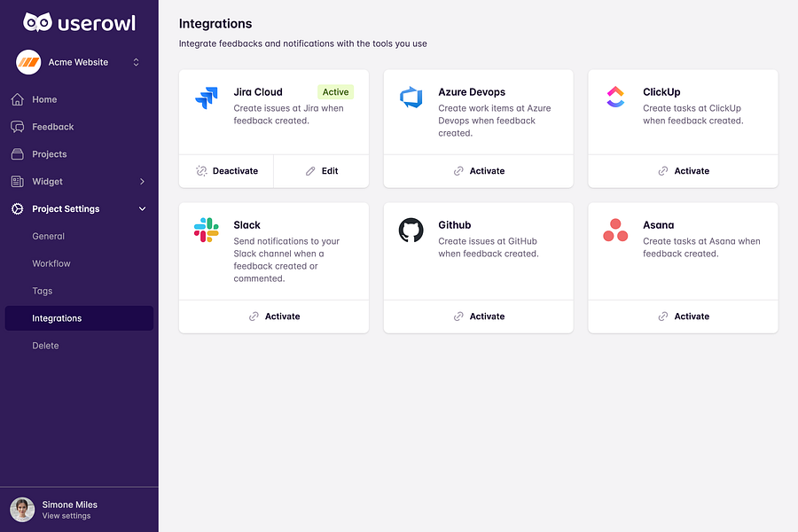Activate the Github integration
Screen dimensions: 798x532
click(479, 317)
